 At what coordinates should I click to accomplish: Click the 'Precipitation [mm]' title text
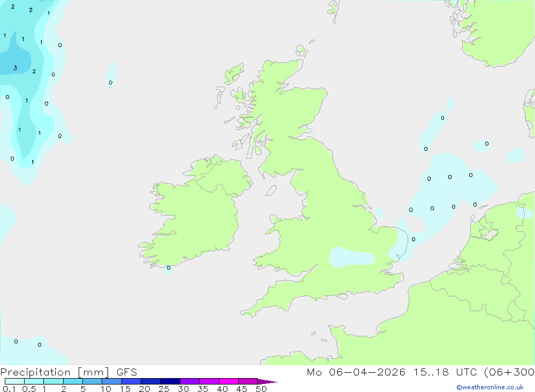(55, 372)
